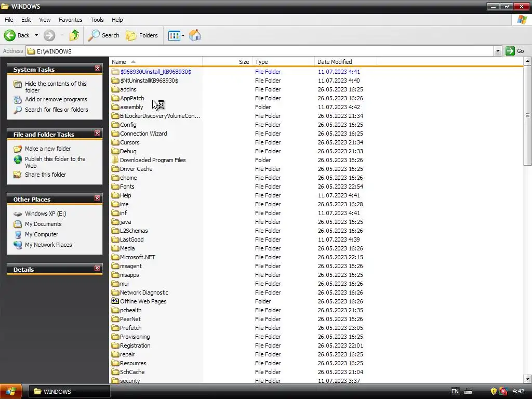Image resolution: width=532 pixels, height=399 pixels.
Task: Select the Registration folder name
Action: (x=135, y=345)
